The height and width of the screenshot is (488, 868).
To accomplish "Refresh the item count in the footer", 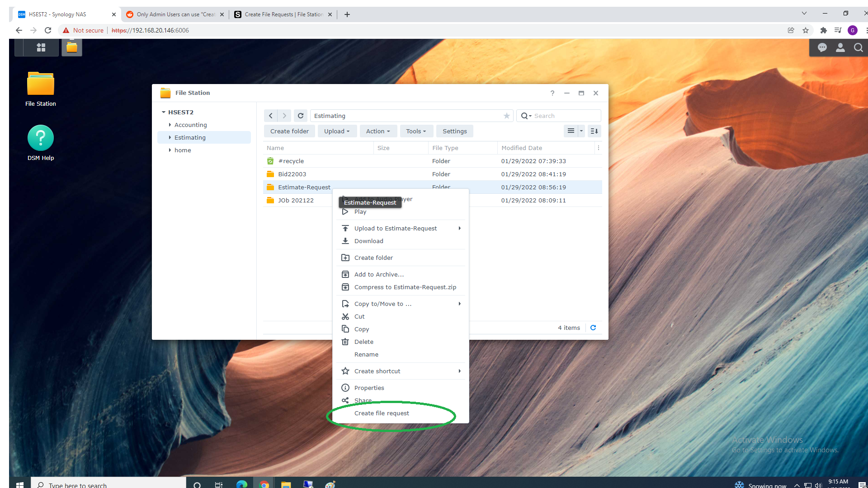I will tap(593, 328).
